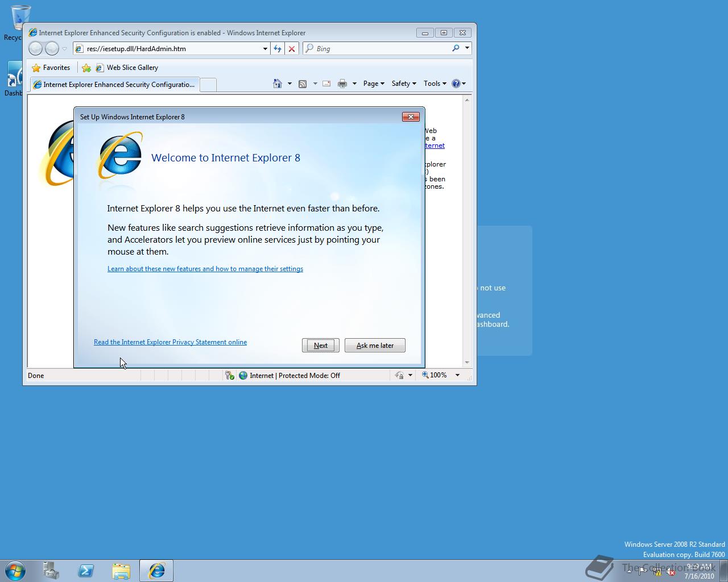Minimize the Internet Explorer window

click(425, 33)
